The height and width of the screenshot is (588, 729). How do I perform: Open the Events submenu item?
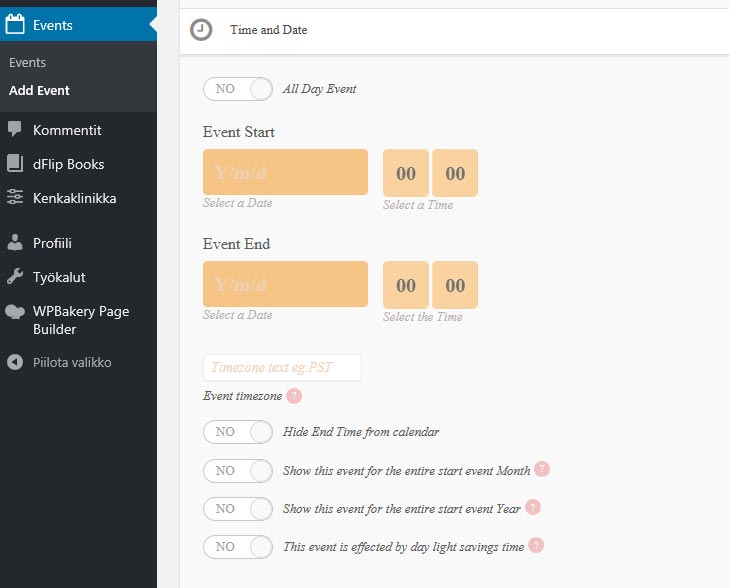pyautogui.click(x=27, y=62)
